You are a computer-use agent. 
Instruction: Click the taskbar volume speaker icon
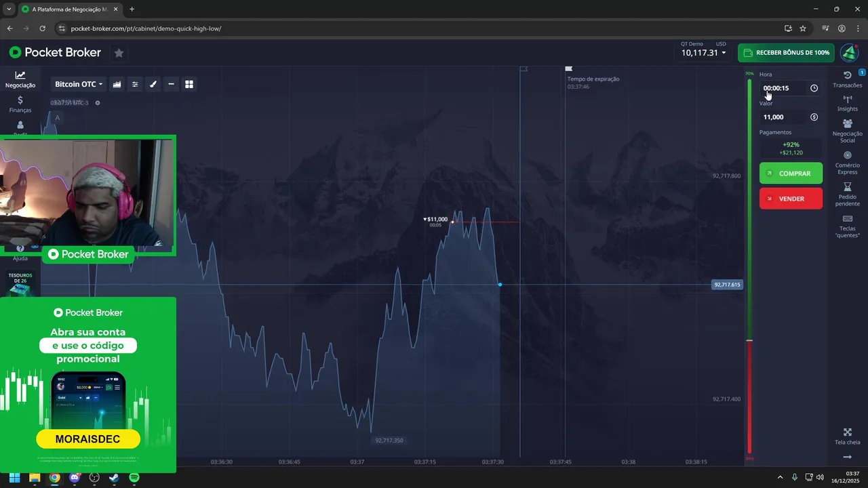click(820, 477)
